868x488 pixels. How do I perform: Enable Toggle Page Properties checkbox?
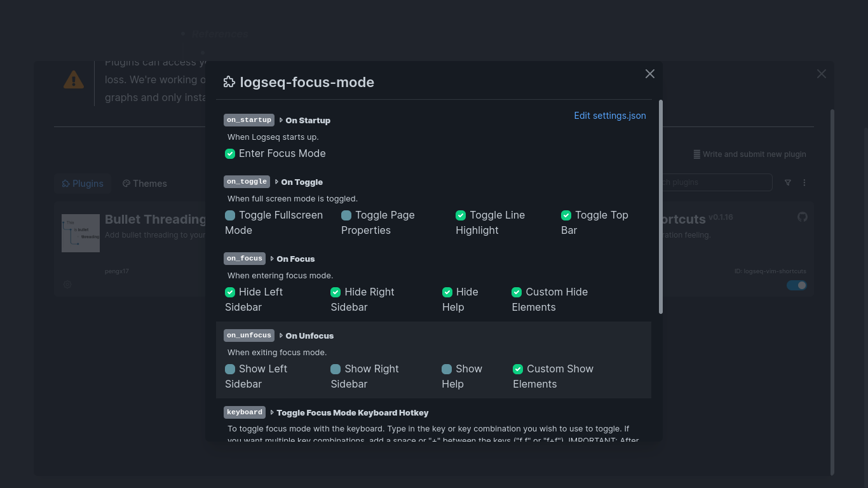pyautogui.click(x=346, y=215)
